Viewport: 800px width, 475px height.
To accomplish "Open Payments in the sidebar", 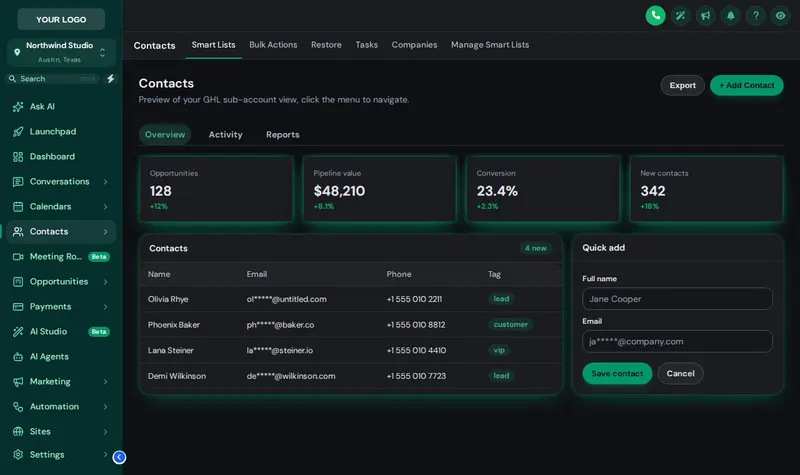I will tap(61, 306).
